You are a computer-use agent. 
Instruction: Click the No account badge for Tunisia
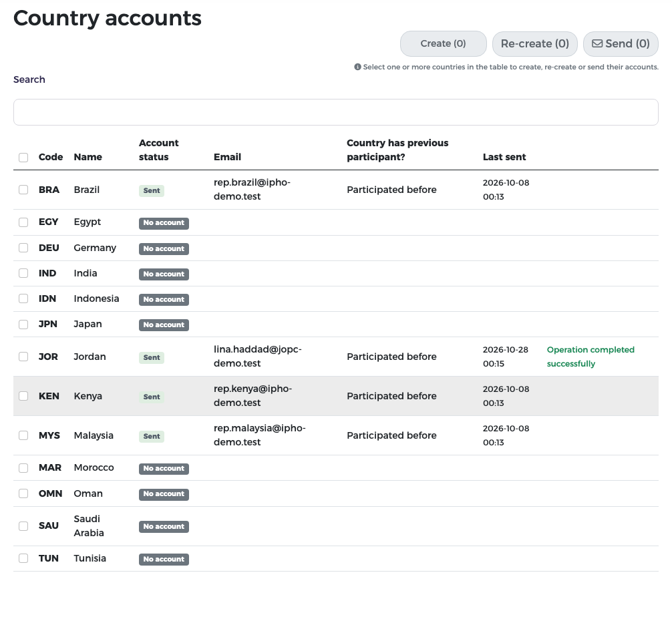[x=164, y=560]
